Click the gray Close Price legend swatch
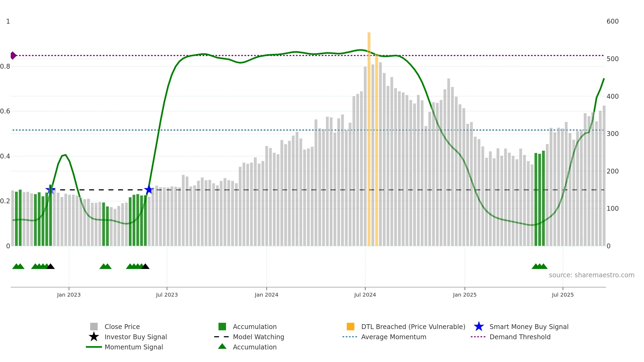This screenshot has width=644, height=362. click(94, 327)
